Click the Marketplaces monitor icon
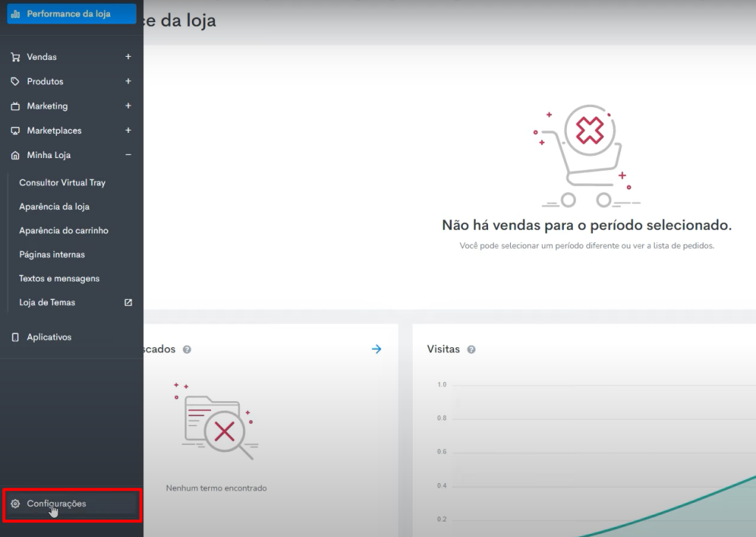 point(15,130)
